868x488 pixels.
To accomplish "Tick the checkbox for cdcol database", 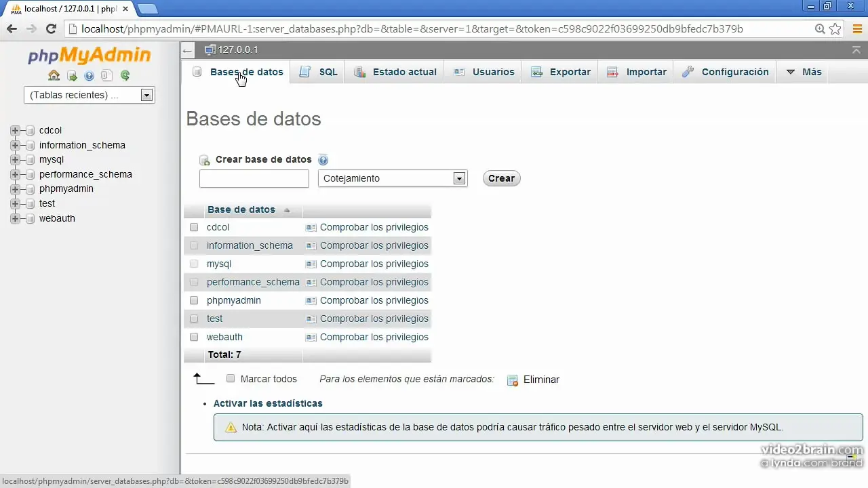I will (194, 228).
